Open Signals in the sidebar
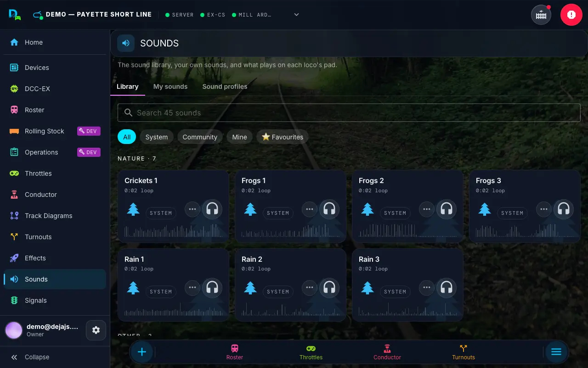The height and width of the screenshot is (368, 588). point(55,300)
